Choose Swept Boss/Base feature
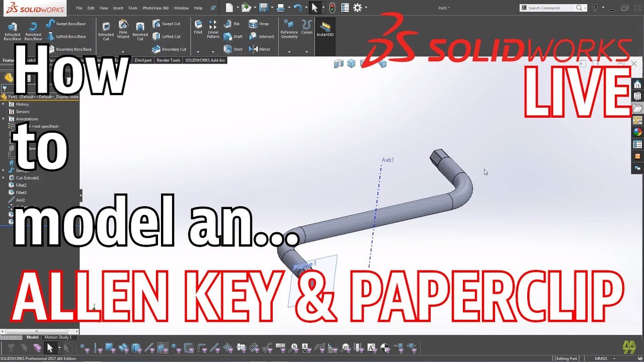 66,24
